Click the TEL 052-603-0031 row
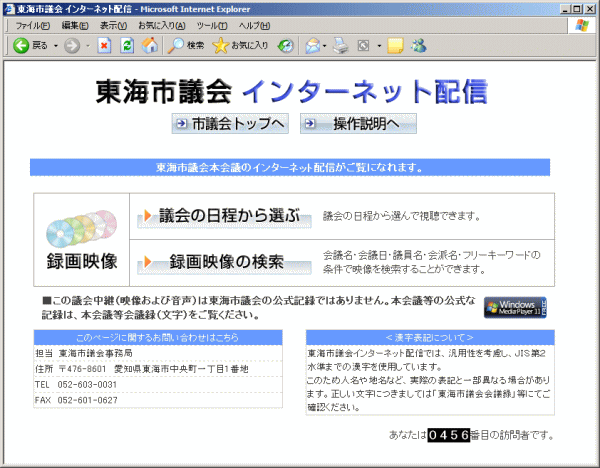 point(158,385)
